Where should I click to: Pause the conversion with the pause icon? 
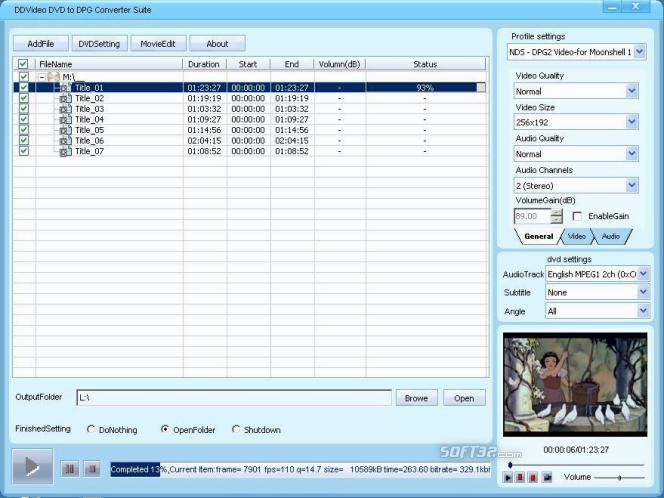(x=70, y=469)
